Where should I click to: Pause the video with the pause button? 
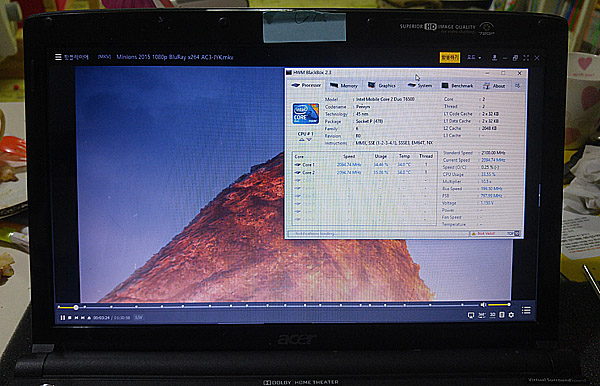coord(63,318)
